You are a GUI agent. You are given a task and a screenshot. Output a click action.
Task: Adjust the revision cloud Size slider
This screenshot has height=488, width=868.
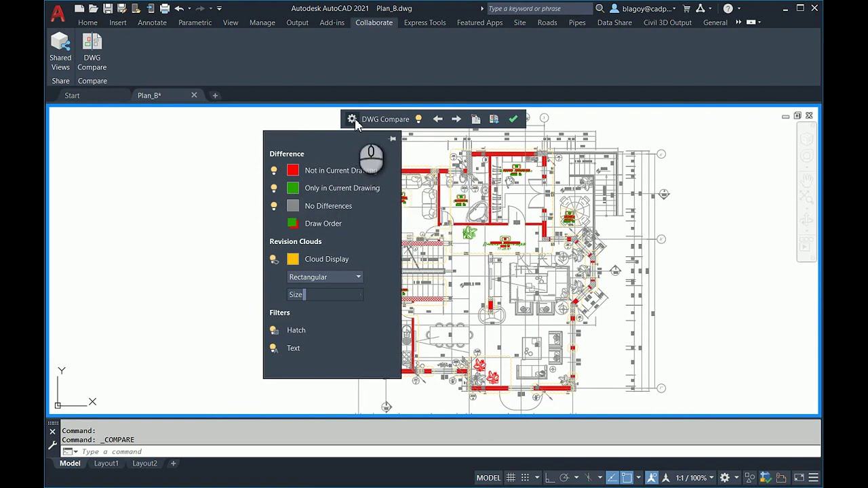point(325,294)
